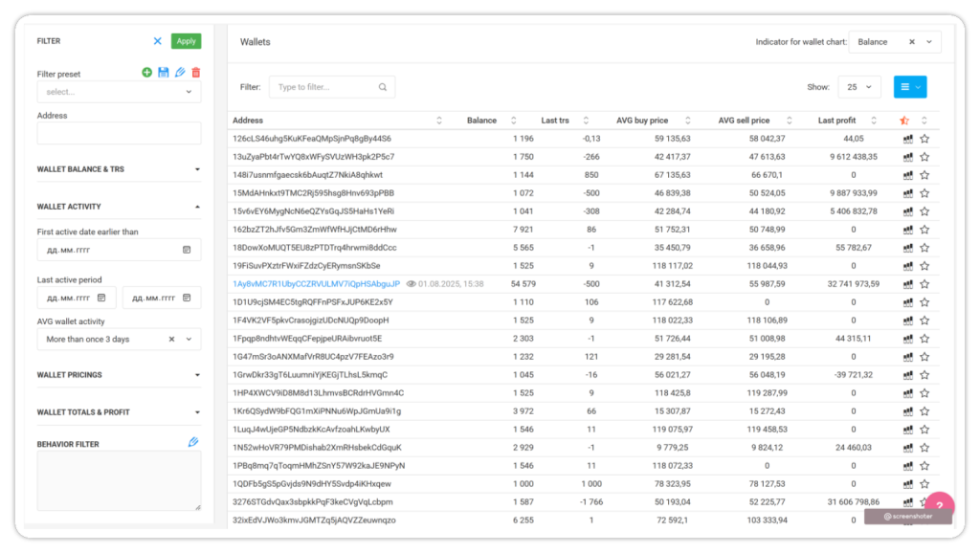Screen dimensions: 980x553
Task: Click the red-star favorites filter in the table header
Action: click(905, 121)
